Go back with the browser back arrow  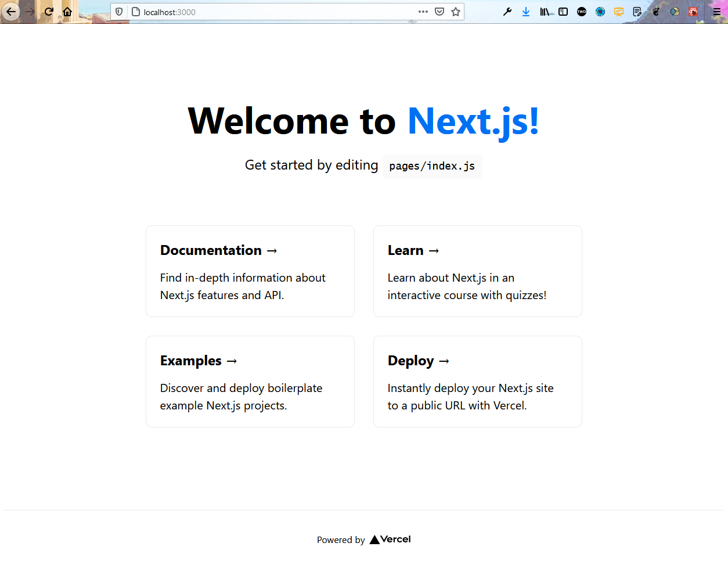click(x=11, y=12)
